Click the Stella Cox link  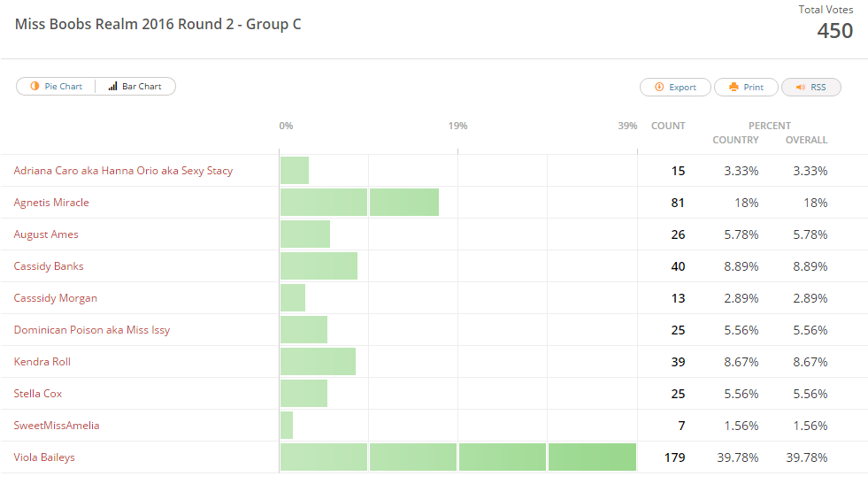tap(38, 394)
